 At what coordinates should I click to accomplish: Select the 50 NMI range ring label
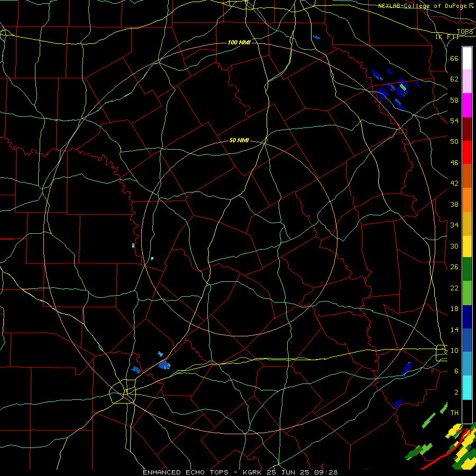click(x=239, y=140)
